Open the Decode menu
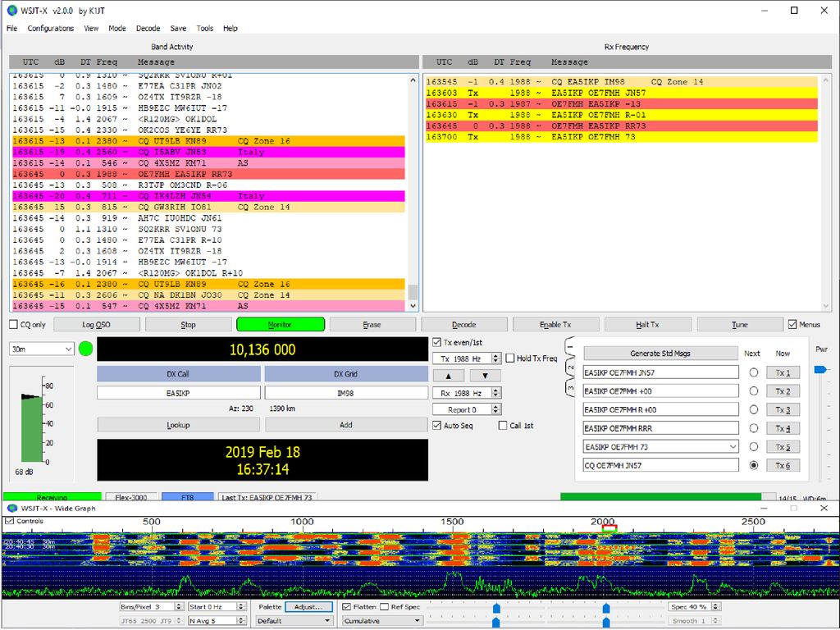Screen dimensions: 840x630 (x=148, y=29)
